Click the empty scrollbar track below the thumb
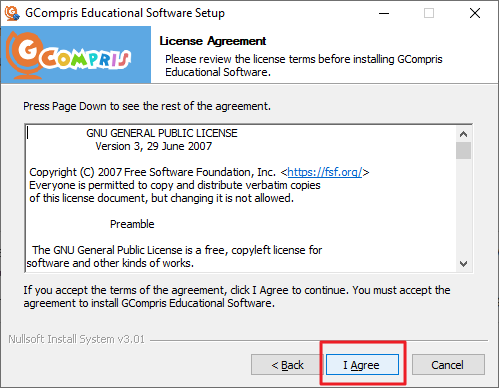Viewport: 499px width, 388px height. coord(463,208)
